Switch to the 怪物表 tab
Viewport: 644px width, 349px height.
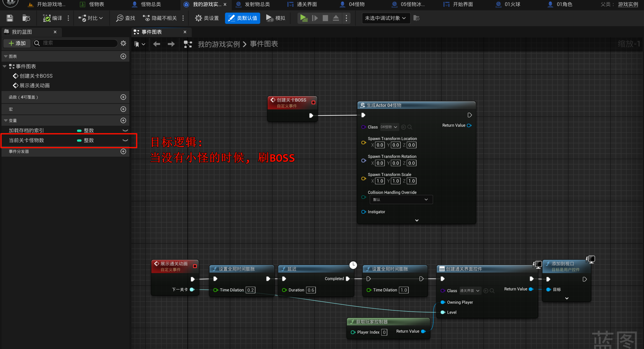pyautogui.click(x=96, y=4)
